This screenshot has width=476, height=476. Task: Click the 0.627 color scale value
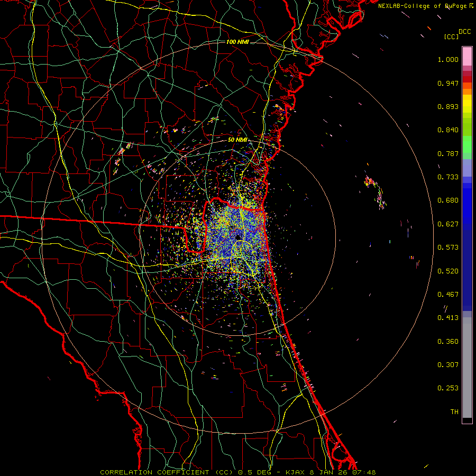[x=448, y=224]
